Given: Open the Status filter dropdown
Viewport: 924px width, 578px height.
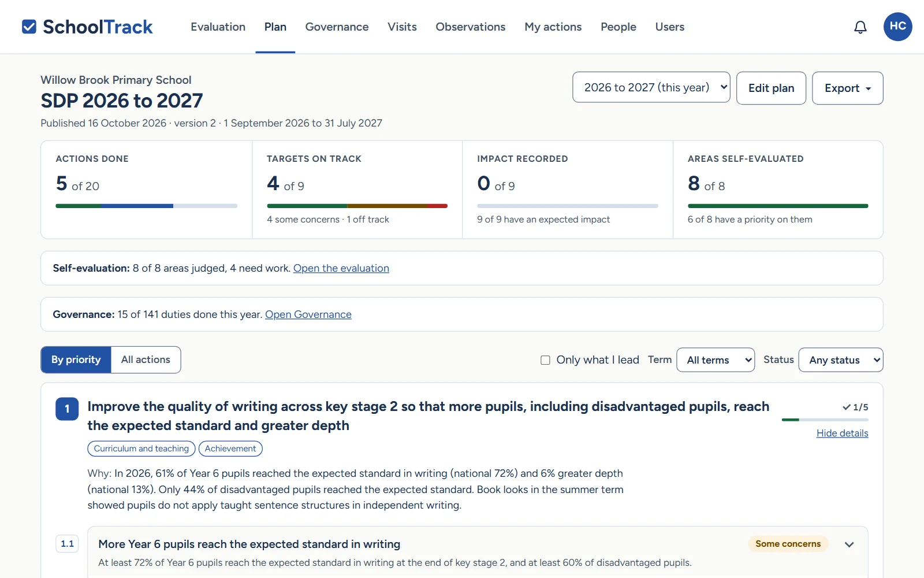Looking at the screenshot, I should 841,360.
